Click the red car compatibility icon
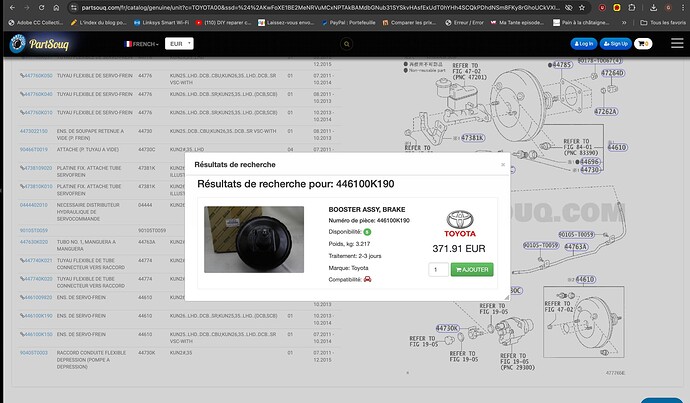The width and height of the screenshot is (690, 403). point(367,279)
